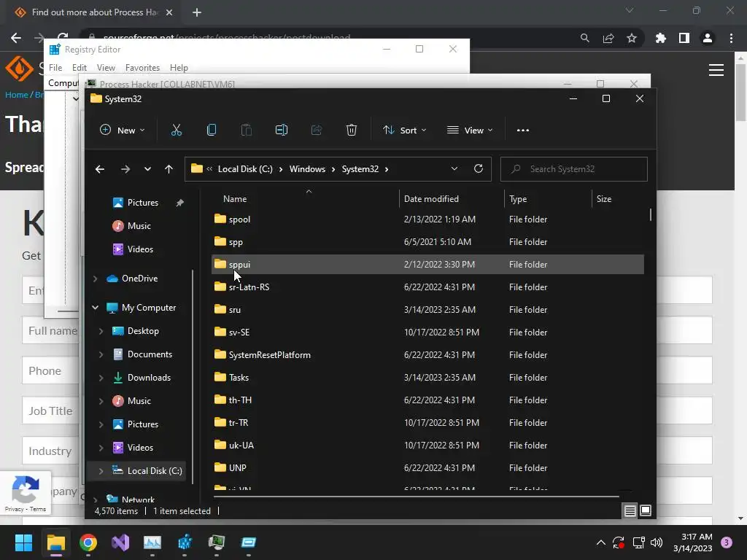
Task: Click Home breadcrumb link on SourceForge
Action: coord(17,95)
